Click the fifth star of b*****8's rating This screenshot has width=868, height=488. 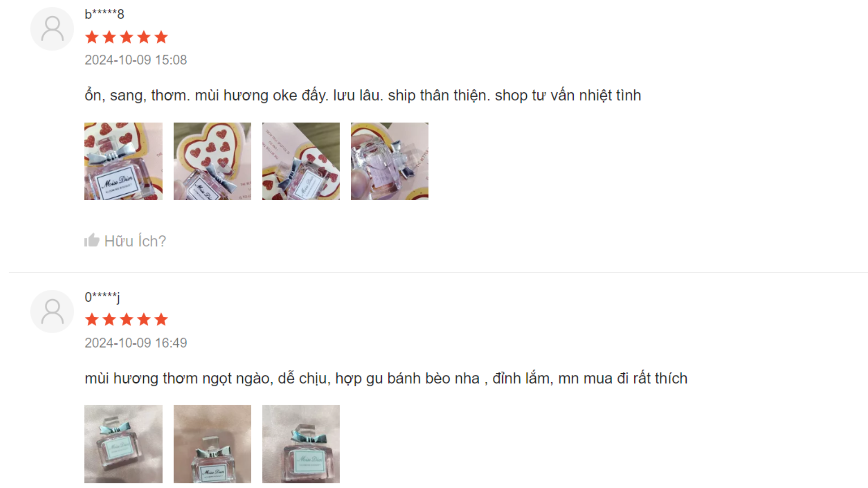pos(161,37)
